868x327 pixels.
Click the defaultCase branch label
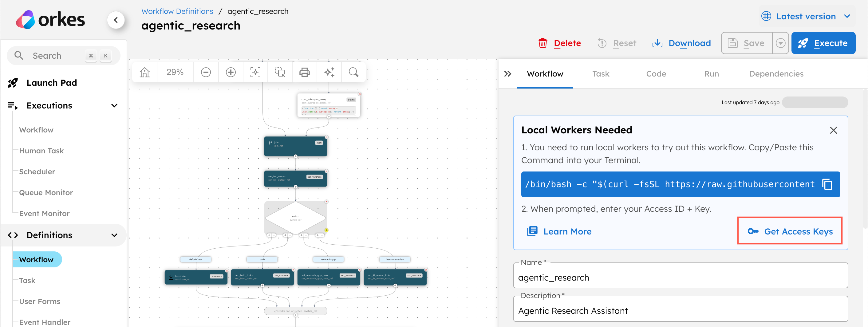[196, 259]
